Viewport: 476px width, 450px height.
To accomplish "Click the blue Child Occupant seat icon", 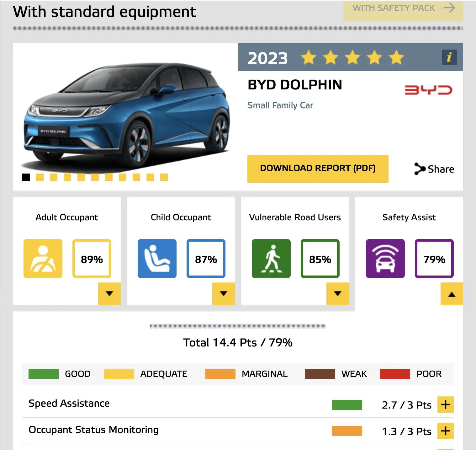I will (x=157, y=259).
